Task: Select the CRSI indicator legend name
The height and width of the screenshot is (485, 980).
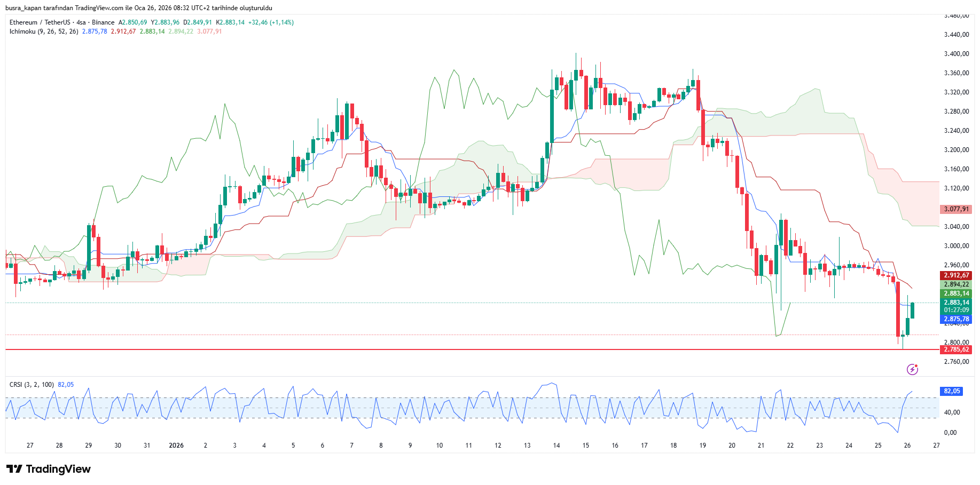Action: (x=15, y=385)
